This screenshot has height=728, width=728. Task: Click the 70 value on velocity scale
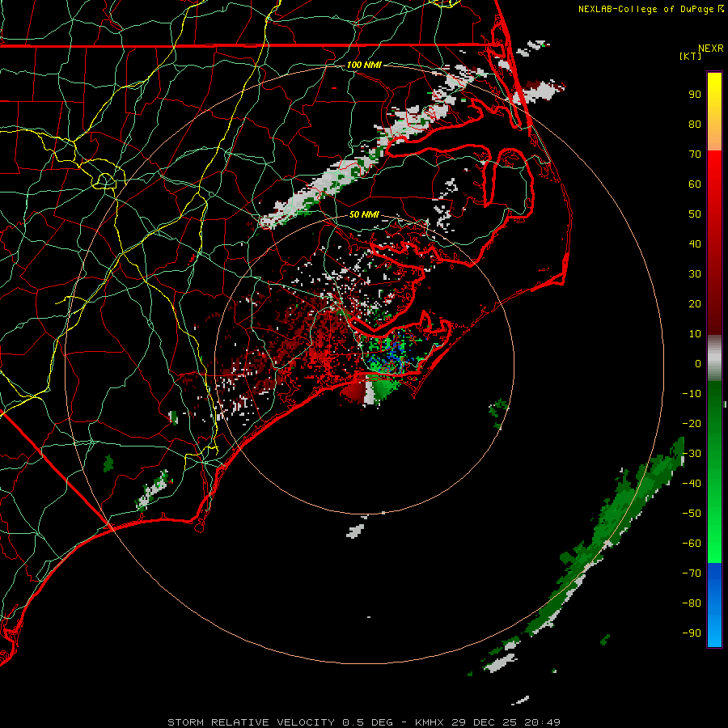point(695,154)
